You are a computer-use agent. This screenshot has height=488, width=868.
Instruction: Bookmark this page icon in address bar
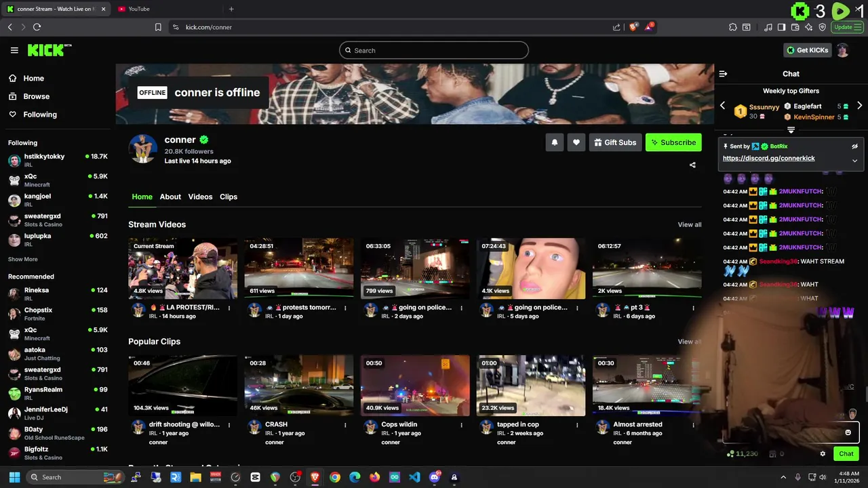click(158, 27)
